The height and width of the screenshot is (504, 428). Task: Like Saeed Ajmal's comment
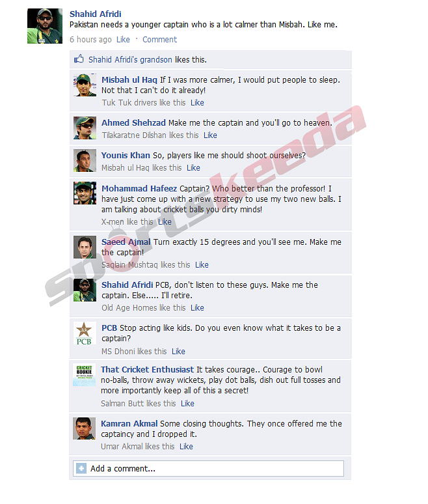[202, 265]
